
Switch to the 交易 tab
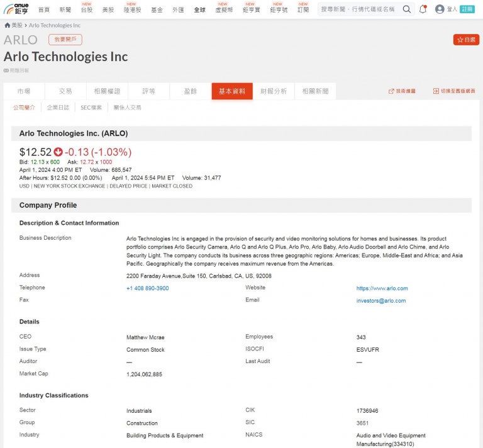pos(65,91)
